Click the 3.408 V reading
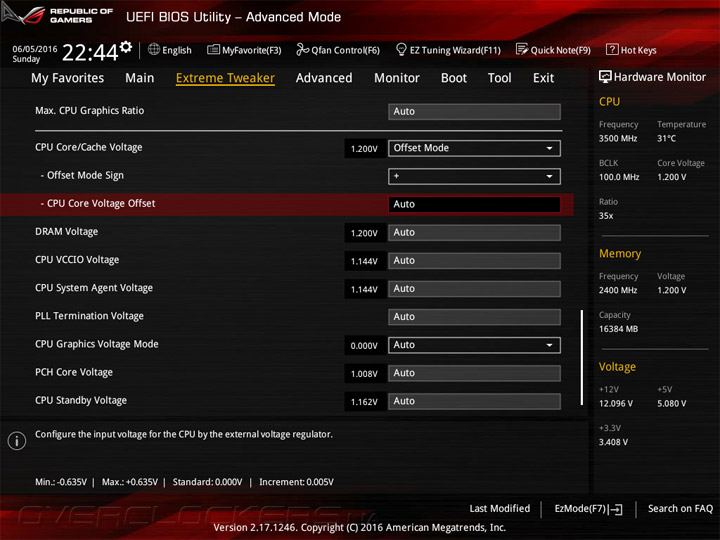 point(613,442)
